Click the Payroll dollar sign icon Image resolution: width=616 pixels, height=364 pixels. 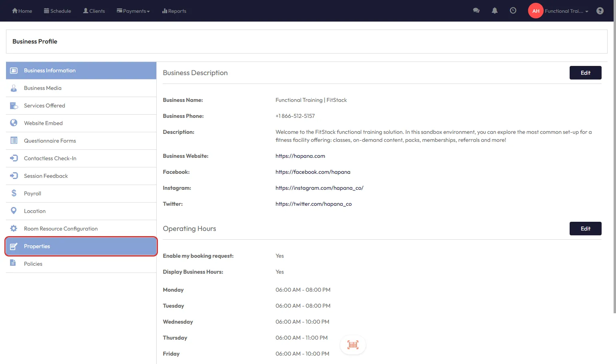(x=14, y=193)
